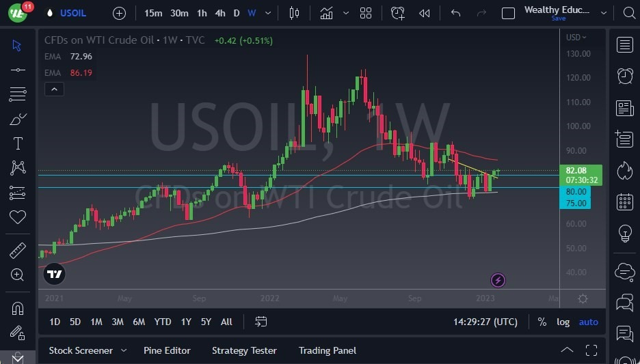Open the private chats panel
Image resolution: width=640 pixels, height=364 pixels.
point(625,303)
